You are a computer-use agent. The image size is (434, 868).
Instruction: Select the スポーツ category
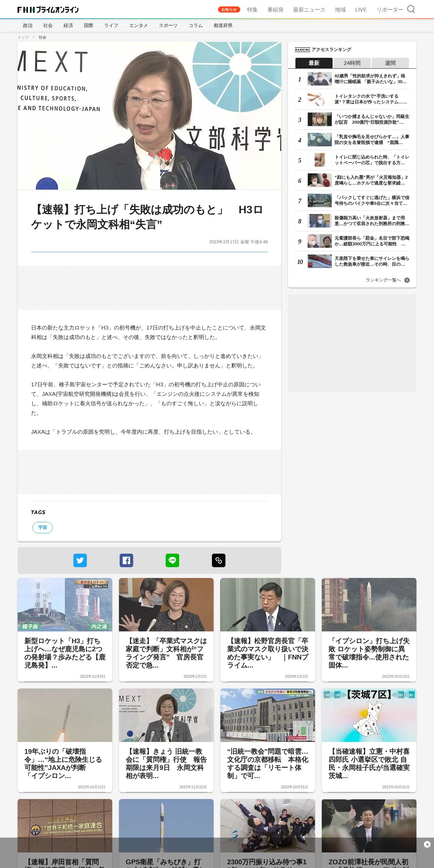(168, 25)
